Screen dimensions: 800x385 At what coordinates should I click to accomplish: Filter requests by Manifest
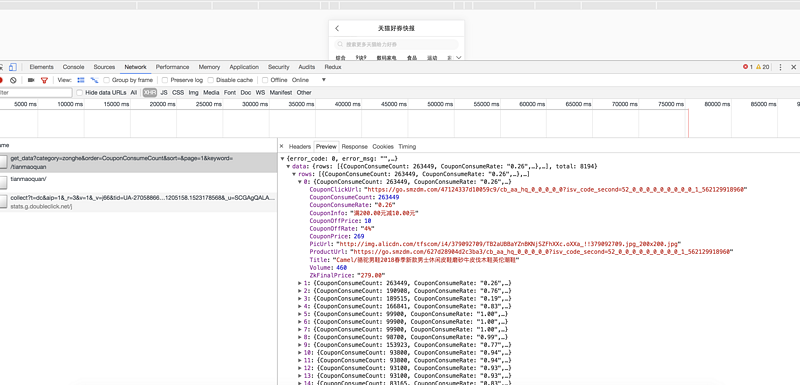click(x=281, y=93)
